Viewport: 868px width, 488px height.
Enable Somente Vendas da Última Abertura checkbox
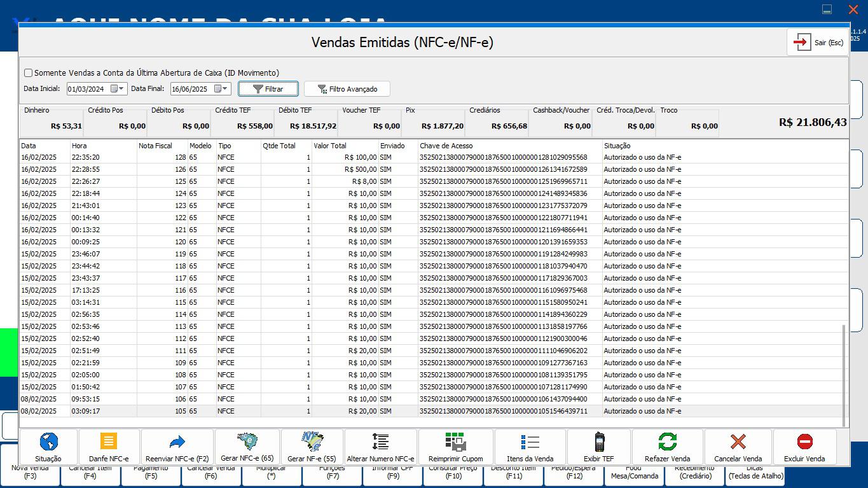click(29, 73)
